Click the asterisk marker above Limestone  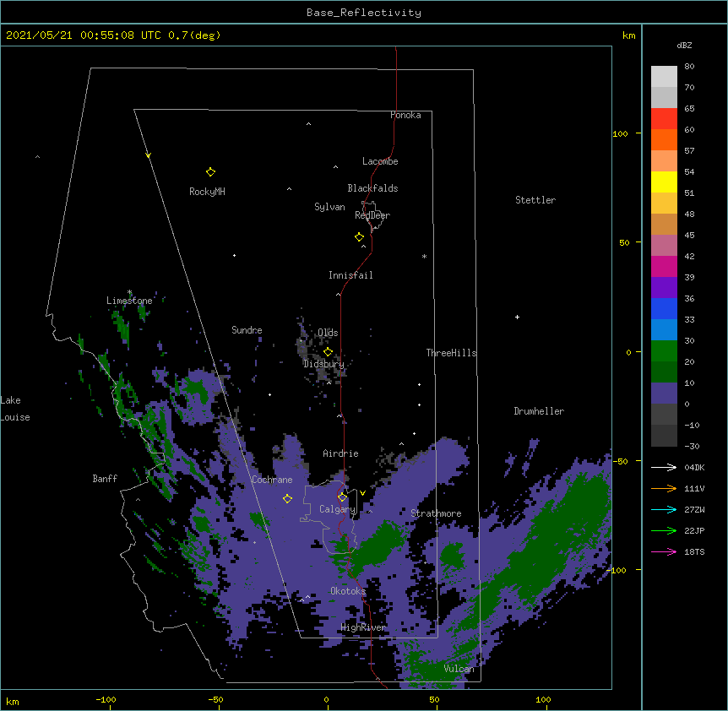pyautogui.click(x=129, y=292)
